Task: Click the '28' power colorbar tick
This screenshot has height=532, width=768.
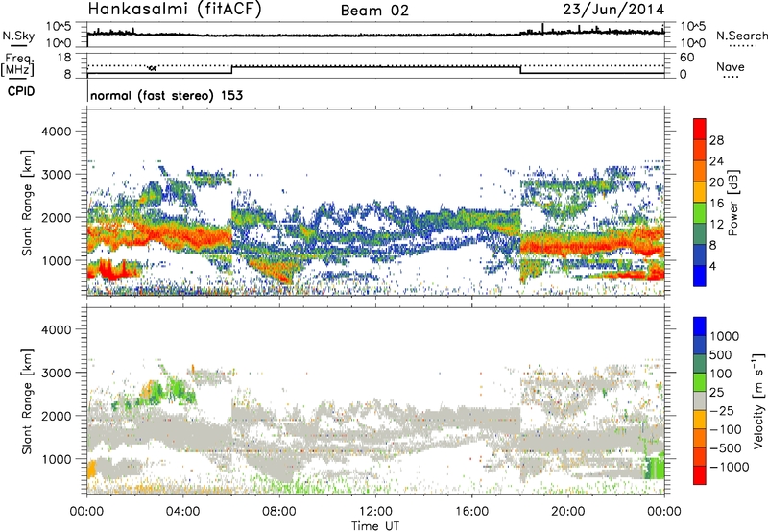Action: point(716,140)
